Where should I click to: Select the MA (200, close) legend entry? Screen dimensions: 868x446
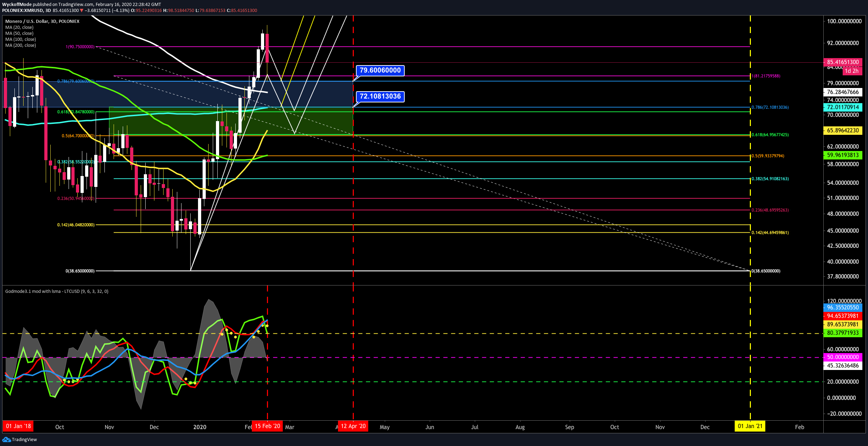pyautogui.click(x=20, y=45)
